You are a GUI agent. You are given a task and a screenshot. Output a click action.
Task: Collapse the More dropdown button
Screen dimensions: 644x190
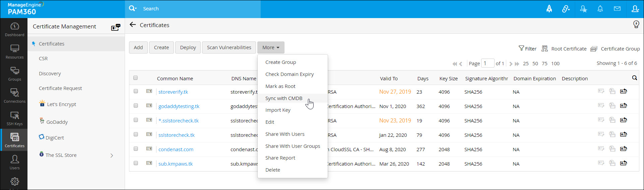[x=271, y=47]
